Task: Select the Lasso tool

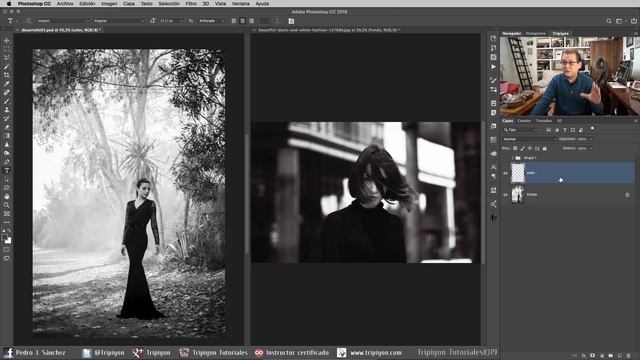Action: pos(7,58)
